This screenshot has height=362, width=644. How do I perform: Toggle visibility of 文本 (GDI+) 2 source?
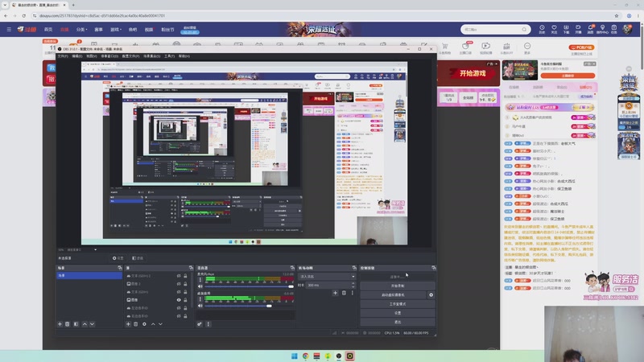(x=179, y=276)
